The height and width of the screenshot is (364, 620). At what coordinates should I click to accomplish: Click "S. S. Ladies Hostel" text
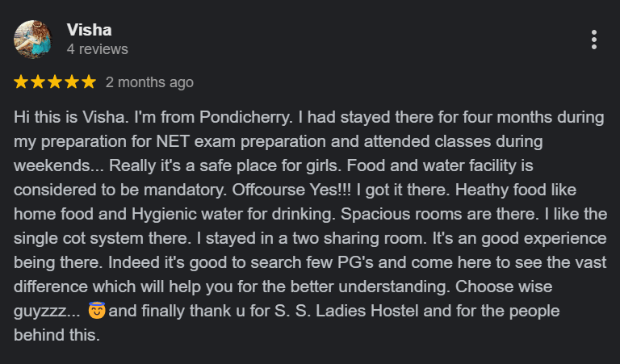346,311
